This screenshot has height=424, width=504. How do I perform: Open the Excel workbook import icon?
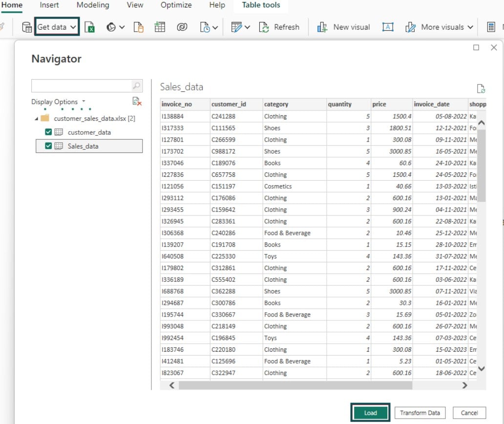(90, 27)
